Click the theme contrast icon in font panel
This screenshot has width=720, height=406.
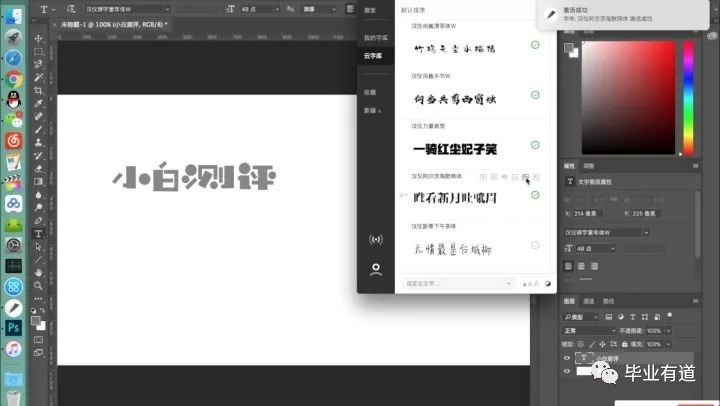[548, 284]
